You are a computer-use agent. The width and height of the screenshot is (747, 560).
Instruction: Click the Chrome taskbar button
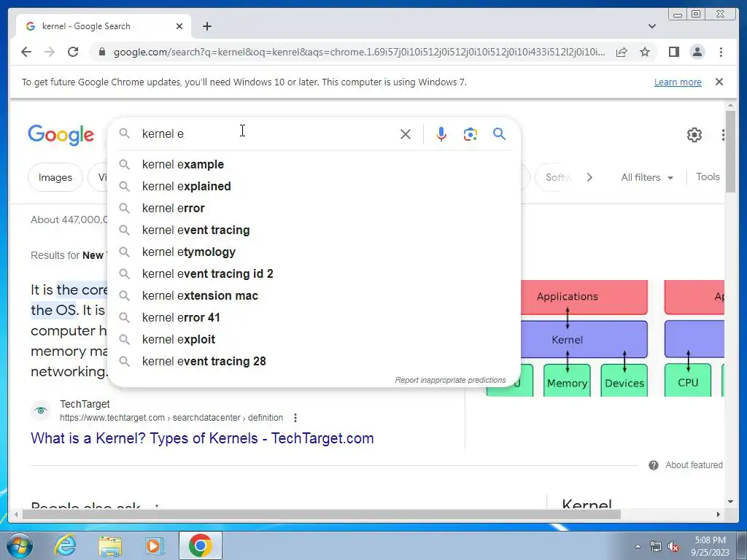[x=200, y=545]
